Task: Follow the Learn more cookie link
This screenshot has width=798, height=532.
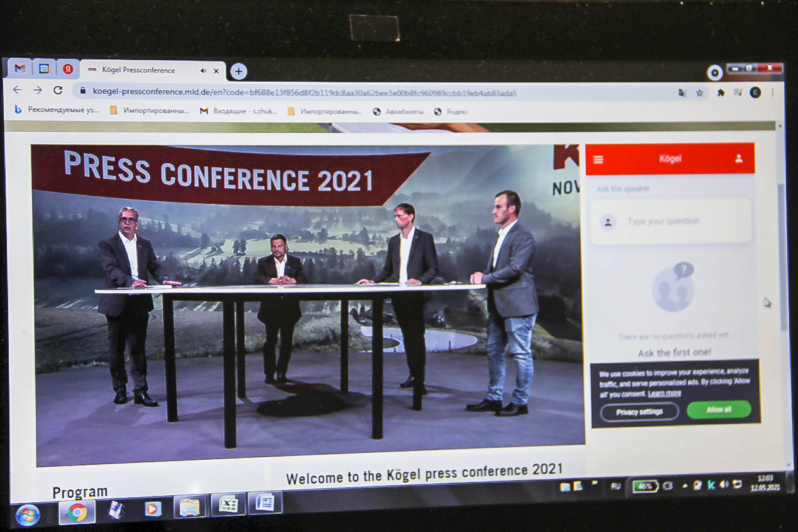Action: pyautogui.click(x=664, y=393)
